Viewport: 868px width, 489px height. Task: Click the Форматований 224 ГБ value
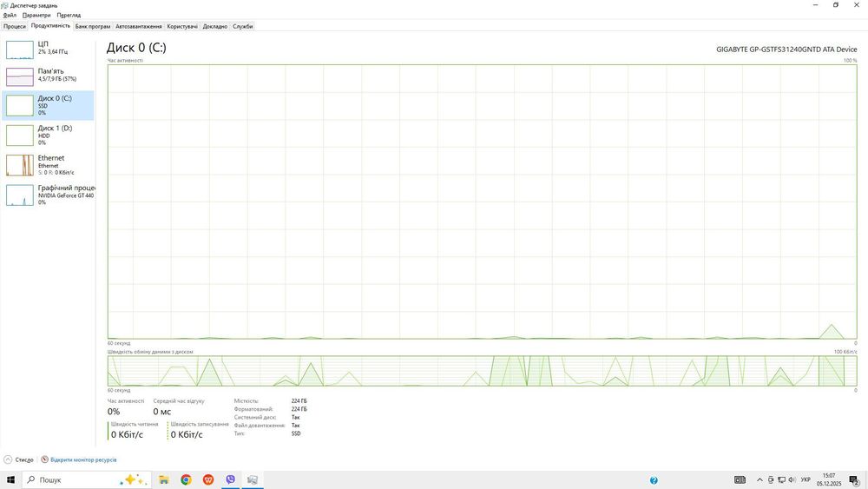click(x=299, y=409)
